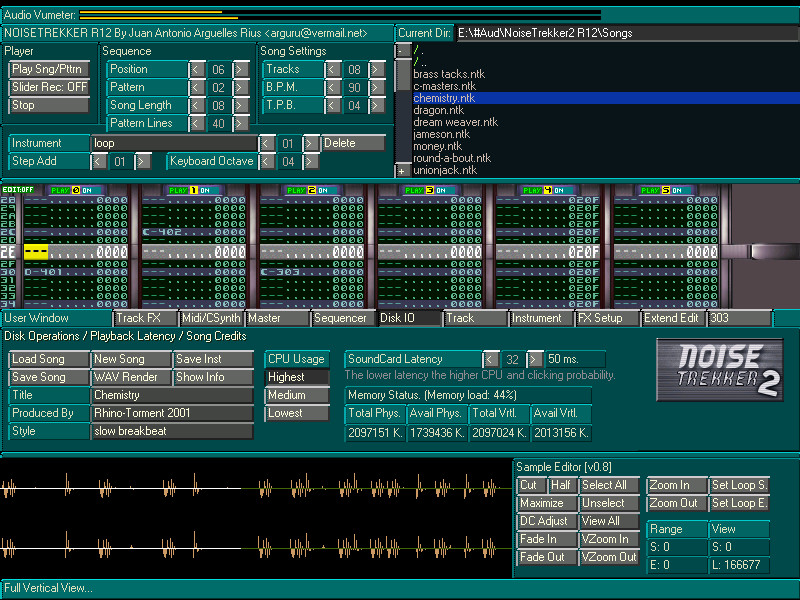The image size is (800, 600).
Task: Open the Track FX tab
Action: [x=146, y=318]
